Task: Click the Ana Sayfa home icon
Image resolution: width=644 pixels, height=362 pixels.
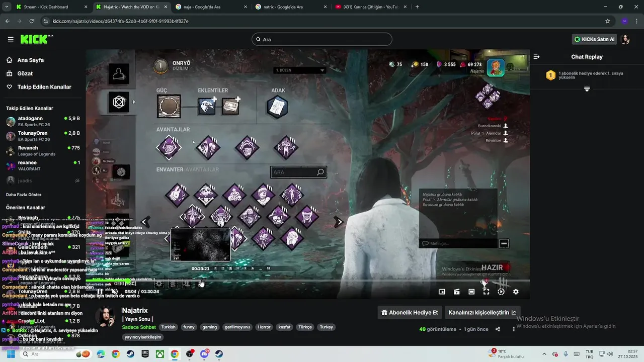Action: pos(10,60)
